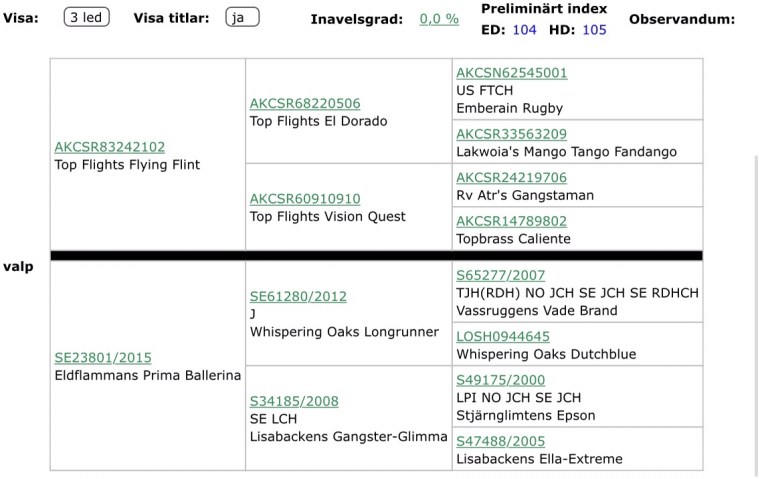Open registration link AKCSR68220506
The image size is (760, 479).
tap(305, 103)
